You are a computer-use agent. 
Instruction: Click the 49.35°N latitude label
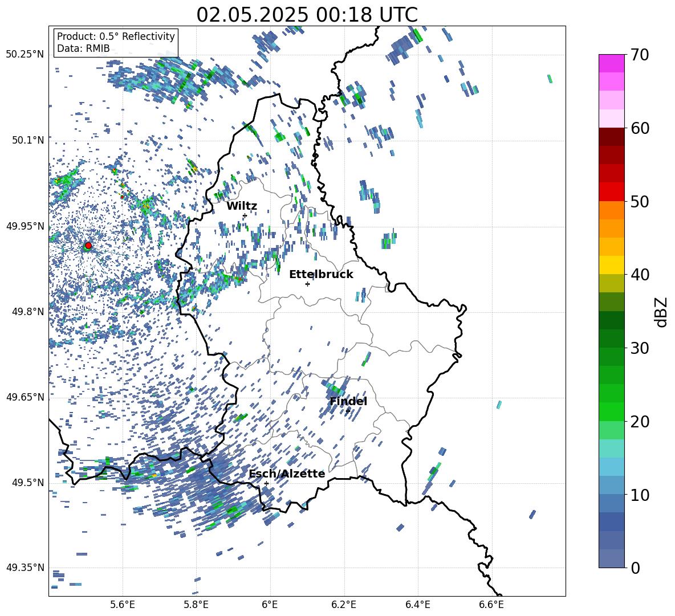click(25, 568)
